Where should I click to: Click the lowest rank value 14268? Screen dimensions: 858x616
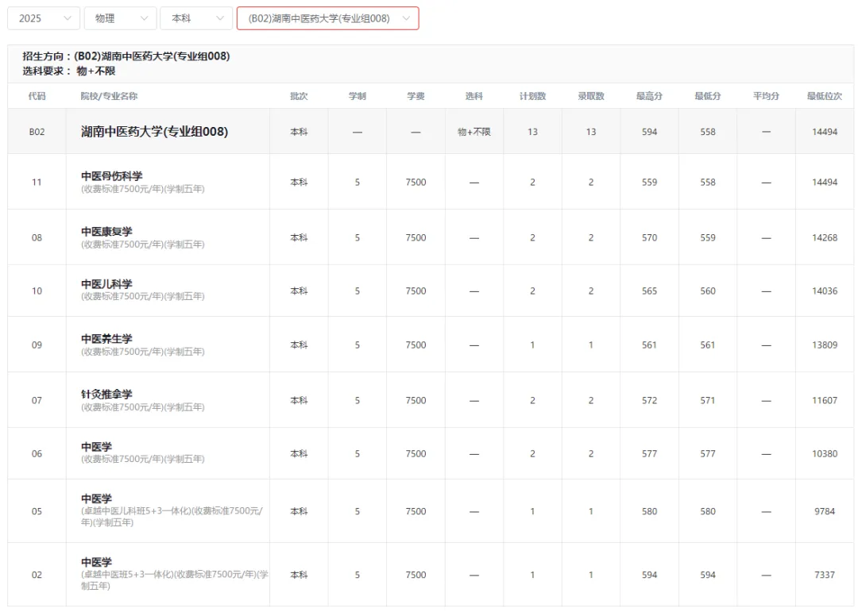pyautogui.click(x=825, y=238)
